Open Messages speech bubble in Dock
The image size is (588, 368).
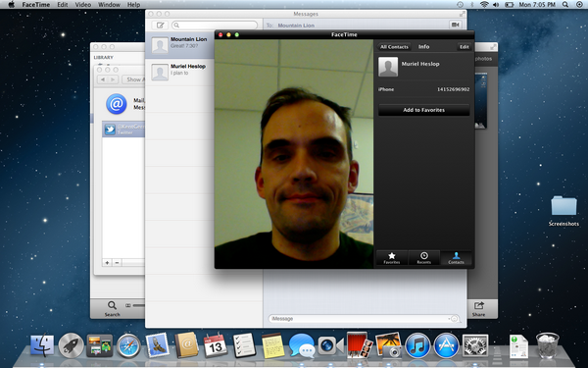[302, 345]
